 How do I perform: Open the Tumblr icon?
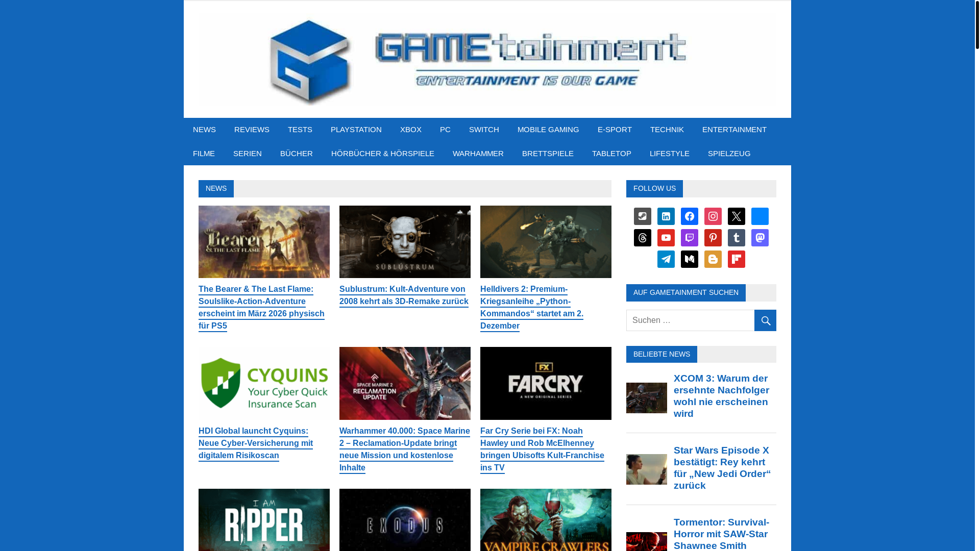click(x=736, y=238)
